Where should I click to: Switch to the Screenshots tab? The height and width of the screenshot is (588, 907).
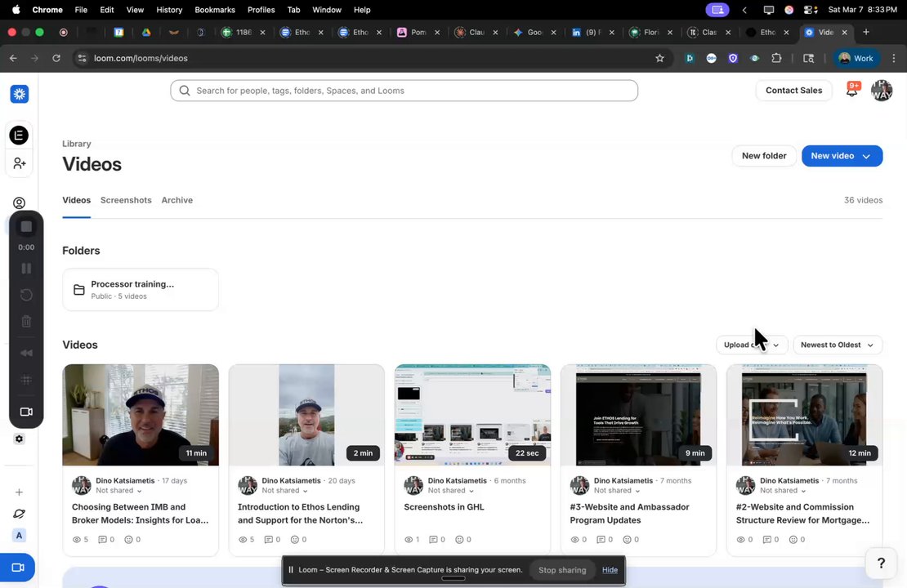(x=126, y=200)
